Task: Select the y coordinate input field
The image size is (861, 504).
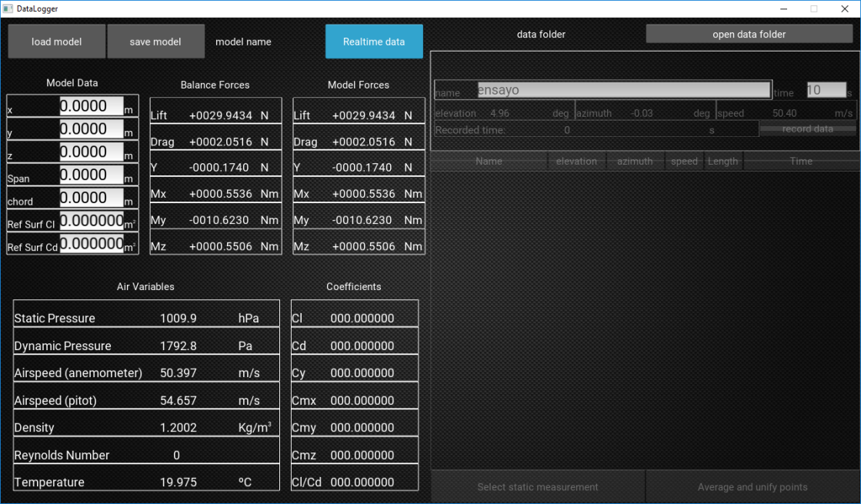Action: (x=92, y=129)
